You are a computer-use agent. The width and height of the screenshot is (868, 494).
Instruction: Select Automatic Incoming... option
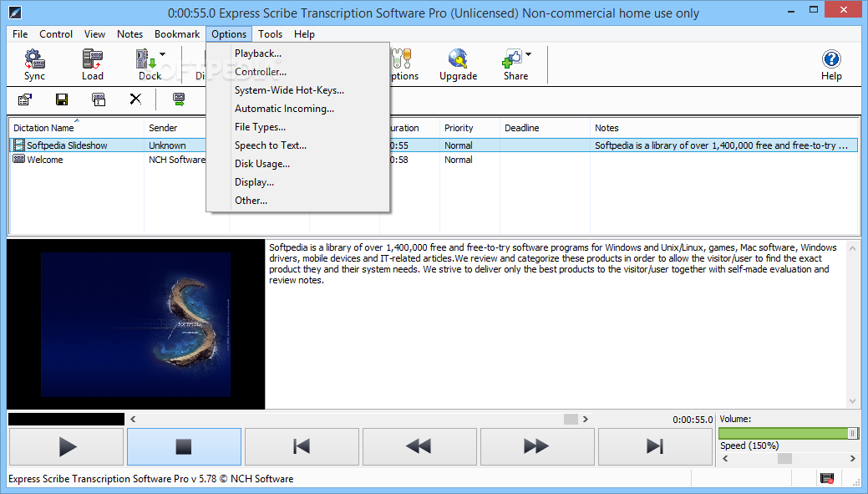pyautogui.click(x=297, y=109)
